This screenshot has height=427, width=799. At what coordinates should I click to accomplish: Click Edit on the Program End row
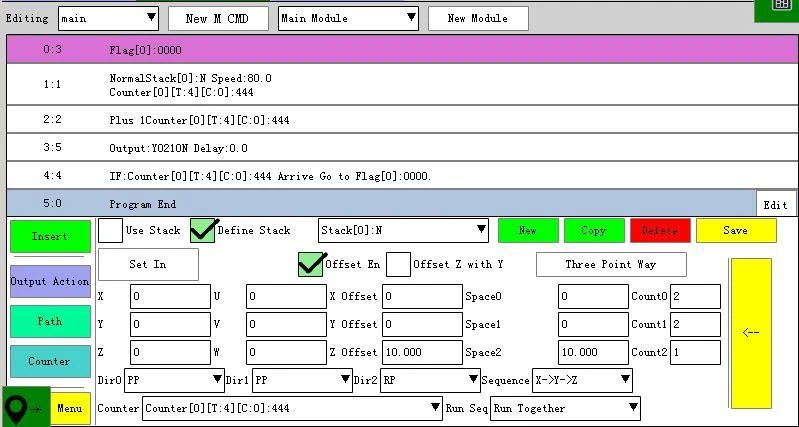coord(776,205)
